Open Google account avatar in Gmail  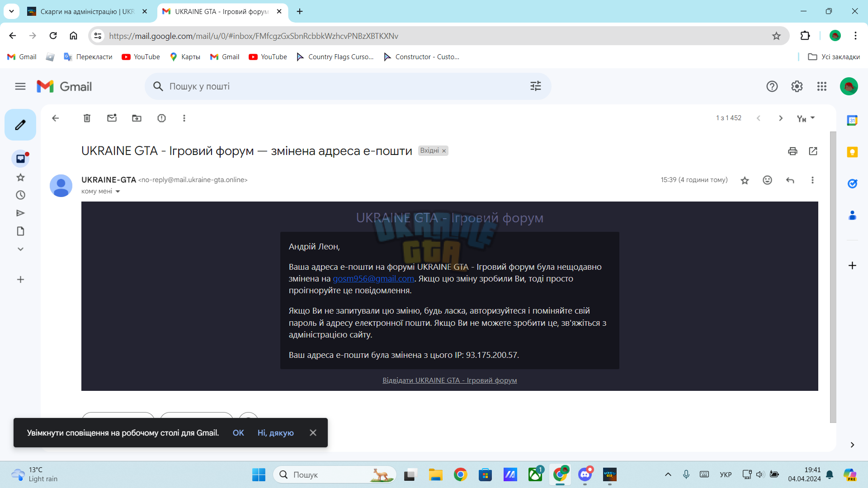pos(849,86)
